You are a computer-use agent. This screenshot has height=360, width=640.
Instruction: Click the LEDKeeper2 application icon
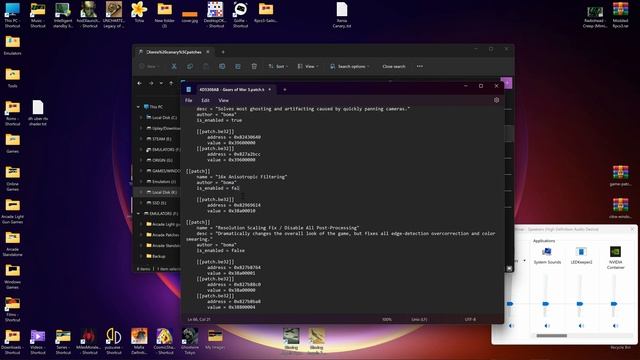tap(581, 251)
